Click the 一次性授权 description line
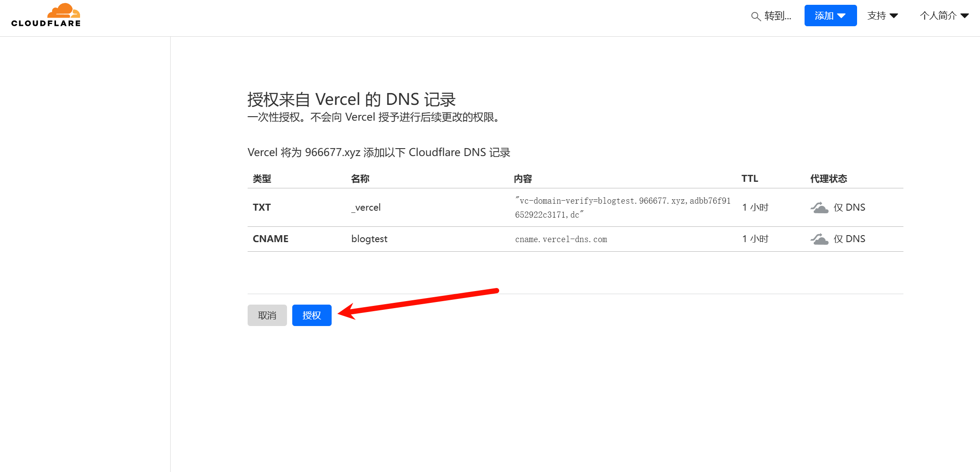This screenshot has width=980, height=472. pyautogui.click(x=375, y=118)
